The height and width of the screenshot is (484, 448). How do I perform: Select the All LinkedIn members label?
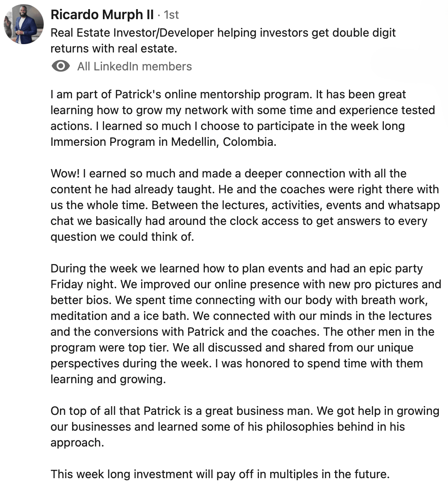(134, 66)
